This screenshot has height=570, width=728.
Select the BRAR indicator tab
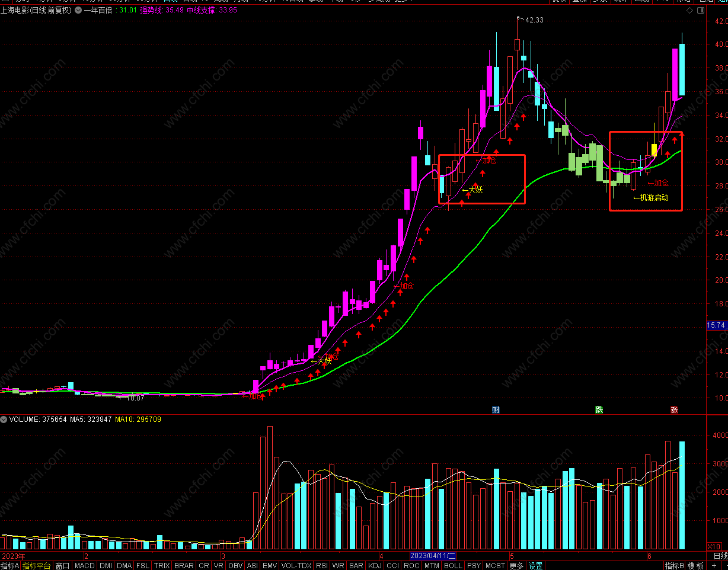(184, 566)
